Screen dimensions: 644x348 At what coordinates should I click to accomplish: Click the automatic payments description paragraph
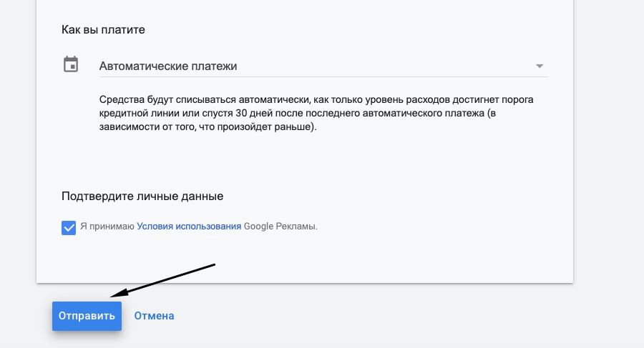pos(316,114)
